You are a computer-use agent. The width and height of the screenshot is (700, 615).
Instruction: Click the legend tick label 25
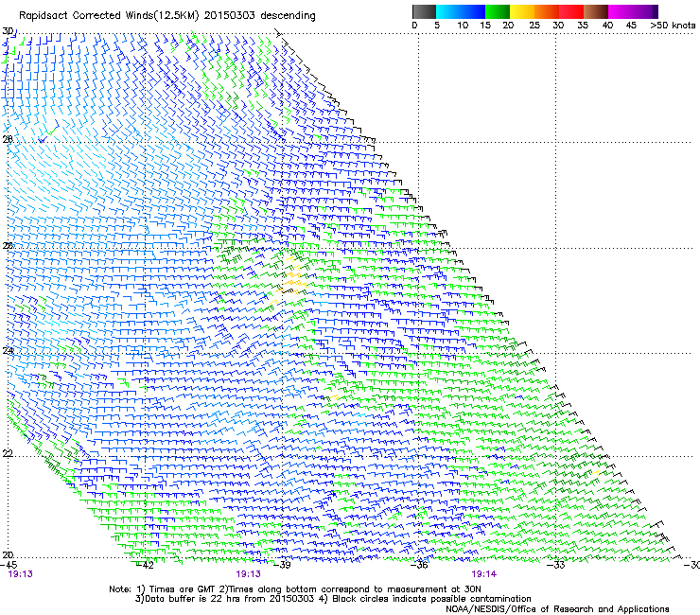pos(534,26)
